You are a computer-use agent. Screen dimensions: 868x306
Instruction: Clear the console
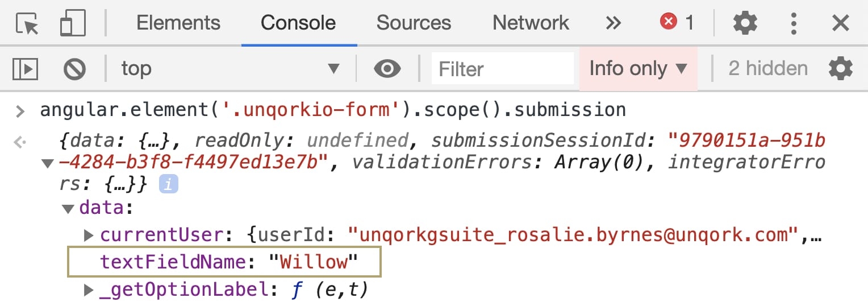coord(74,69)
